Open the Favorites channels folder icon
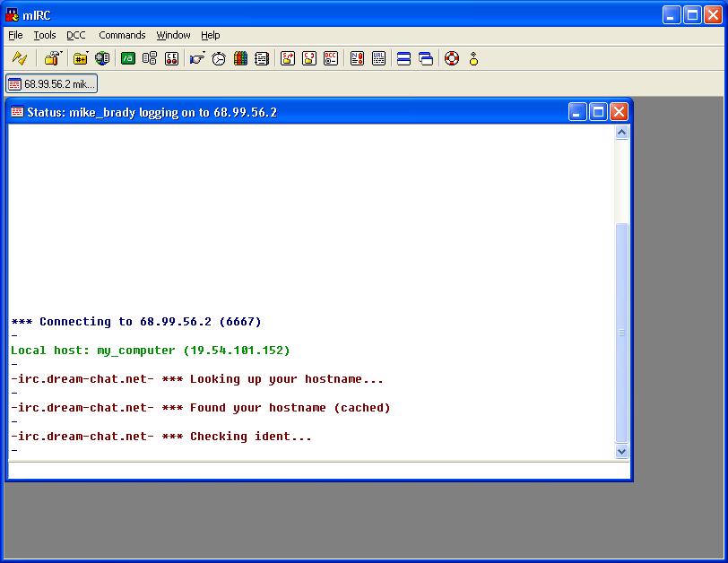Viewport: 728px width, 563px height. (x=80, y=58)
